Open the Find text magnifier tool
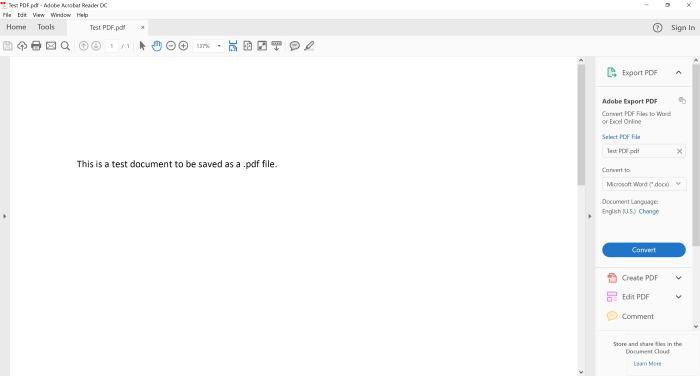Image resolution: width=700 pixels, height=376 pixels. point(65,46)
